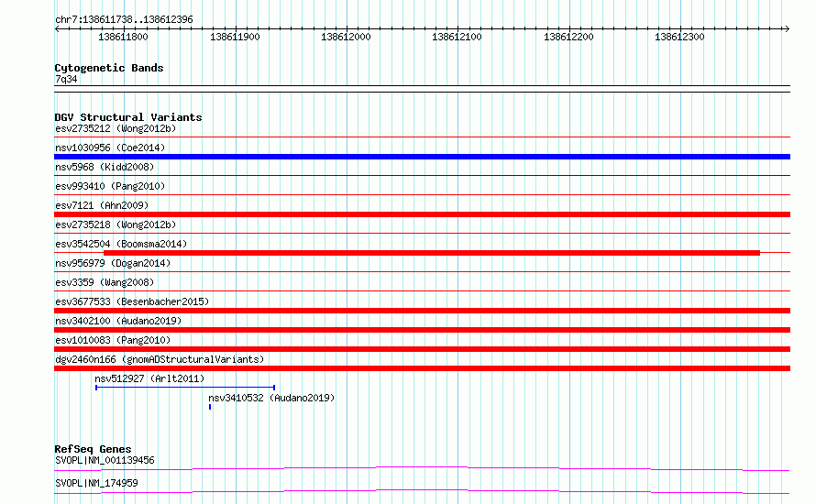Click esv1010083 (Pang2010) label text
Screen dimensions: 816x504
click(x=113, y=340)
